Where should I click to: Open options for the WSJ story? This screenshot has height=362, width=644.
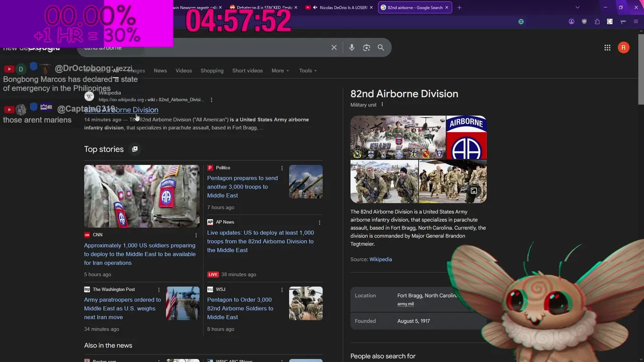(282, 290)
